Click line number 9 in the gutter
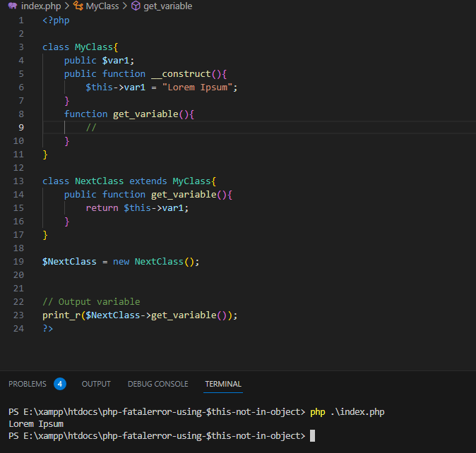The image size is (476, 453). [x=21, y=127]
